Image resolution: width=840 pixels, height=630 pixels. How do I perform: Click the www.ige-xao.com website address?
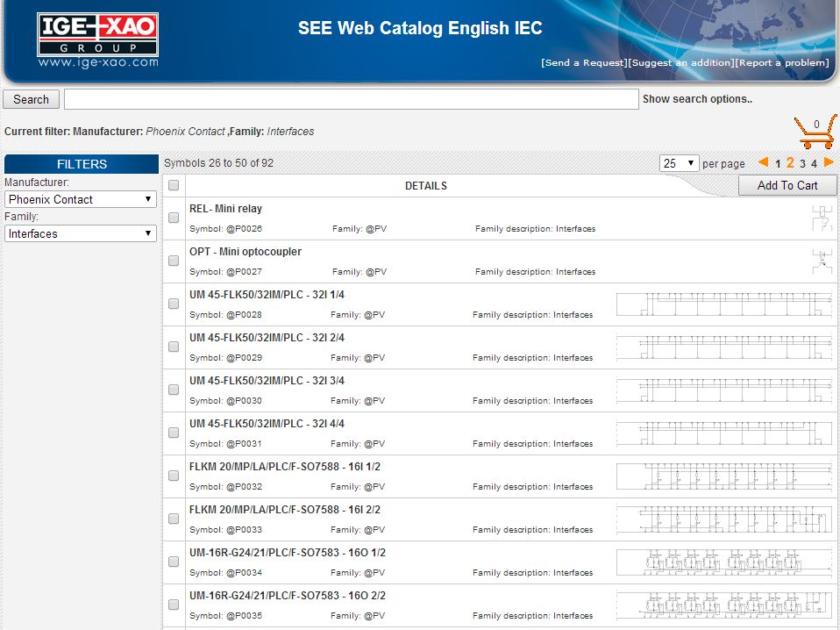pos(98,62)
